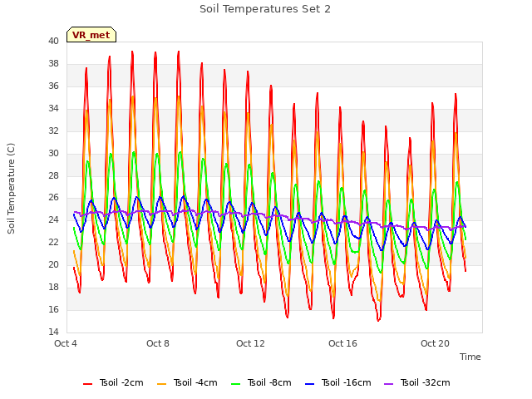Screen dimensions: 532x399
Task: Toggle the Tsoil -2cm legend entry
Action: tap(113, 382)
